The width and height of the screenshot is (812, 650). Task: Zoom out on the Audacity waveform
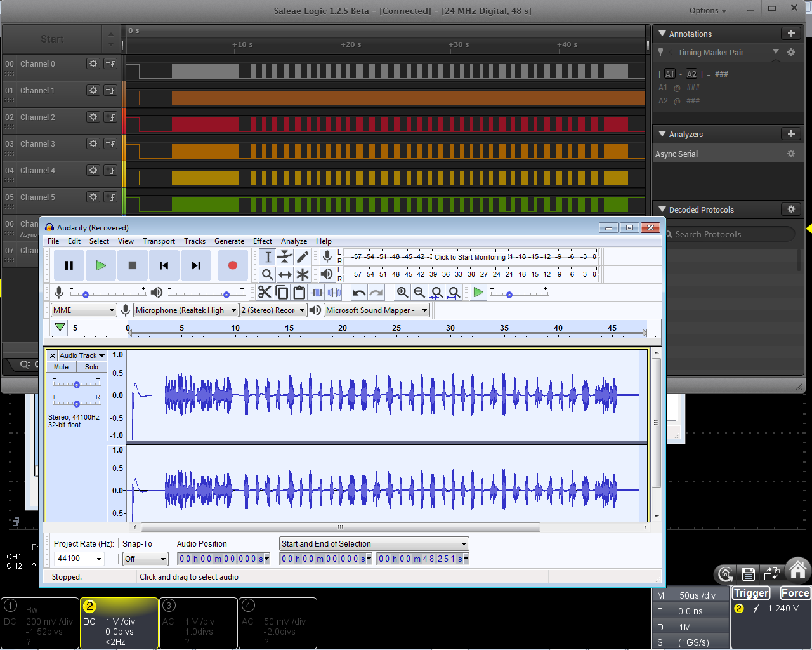(419, 292)
